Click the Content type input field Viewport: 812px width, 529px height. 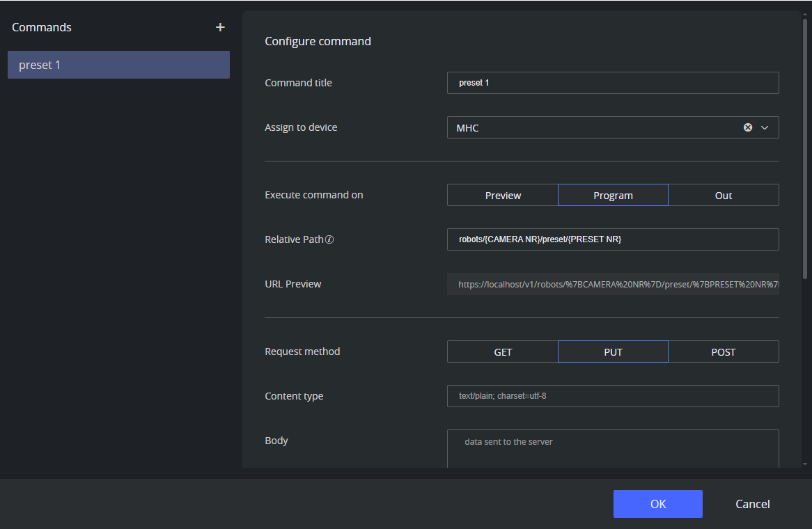[x=613, y=396]
